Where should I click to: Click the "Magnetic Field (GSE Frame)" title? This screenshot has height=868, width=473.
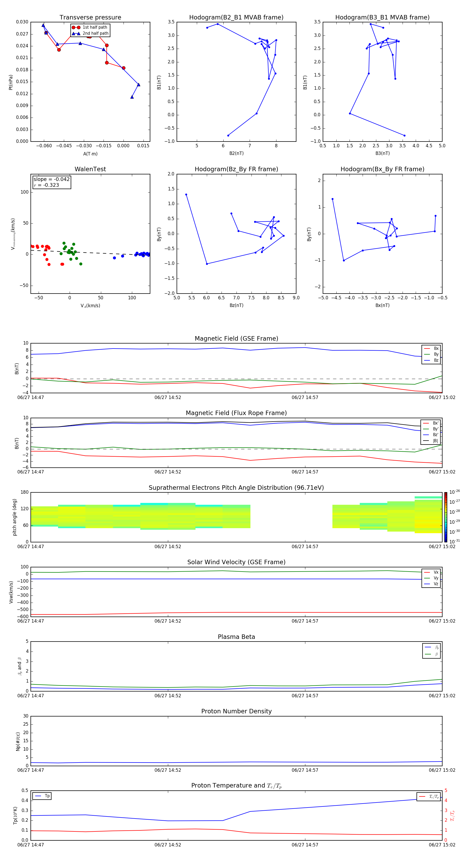(236, 339)
